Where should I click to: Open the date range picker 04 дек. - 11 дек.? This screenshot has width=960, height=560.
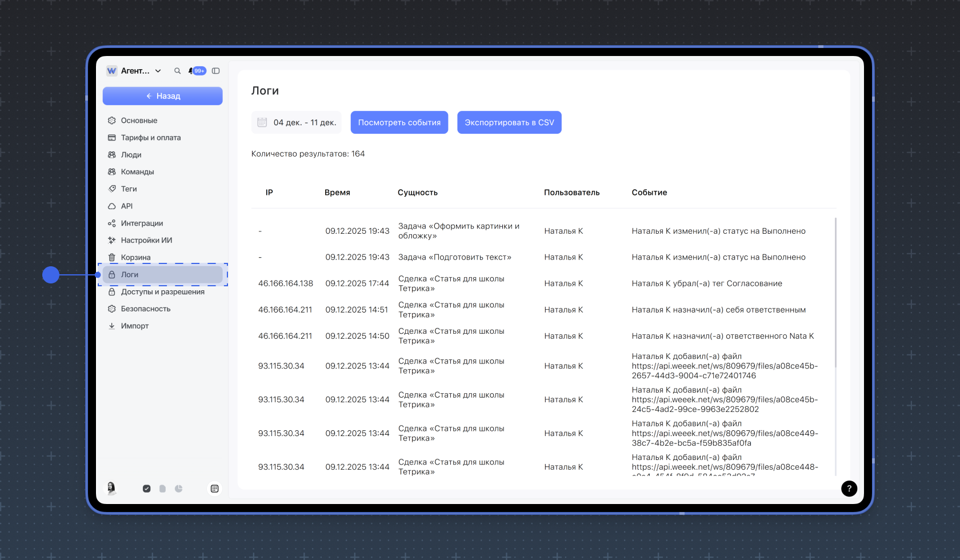point(297,122)
